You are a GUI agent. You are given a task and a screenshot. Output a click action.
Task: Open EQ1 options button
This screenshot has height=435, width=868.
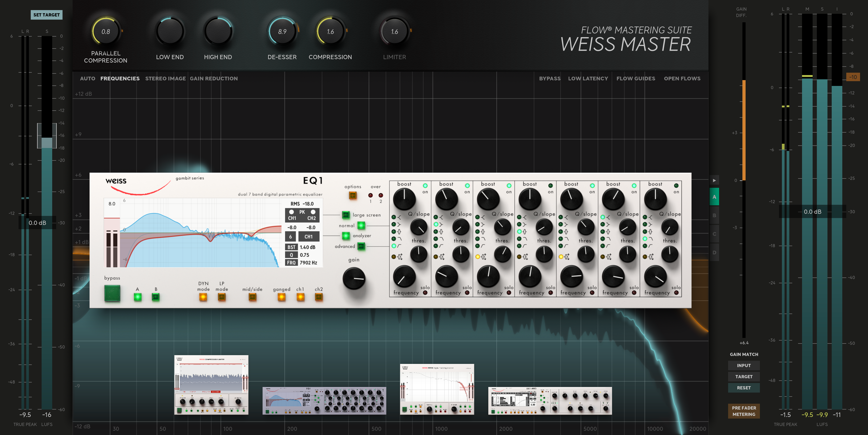(x=353, y=195)
